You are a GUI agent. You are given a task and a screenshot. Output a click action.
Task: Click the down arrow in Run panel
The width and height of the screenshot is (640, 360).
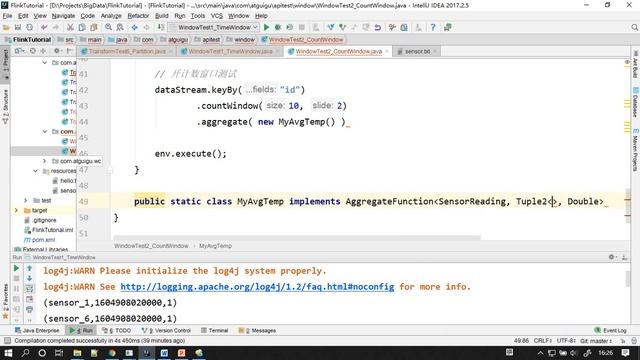pyautogui.click(x=29, y=278)
